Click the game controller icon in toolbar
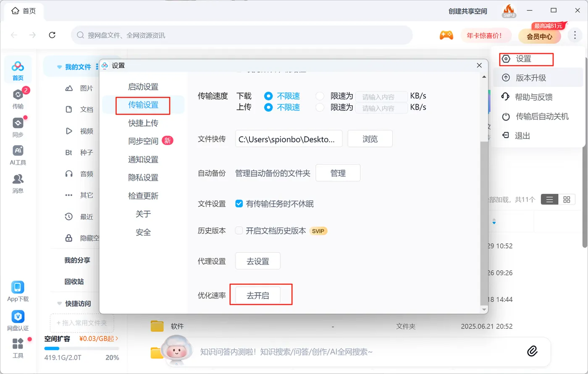588x374 pixels. 446,35
